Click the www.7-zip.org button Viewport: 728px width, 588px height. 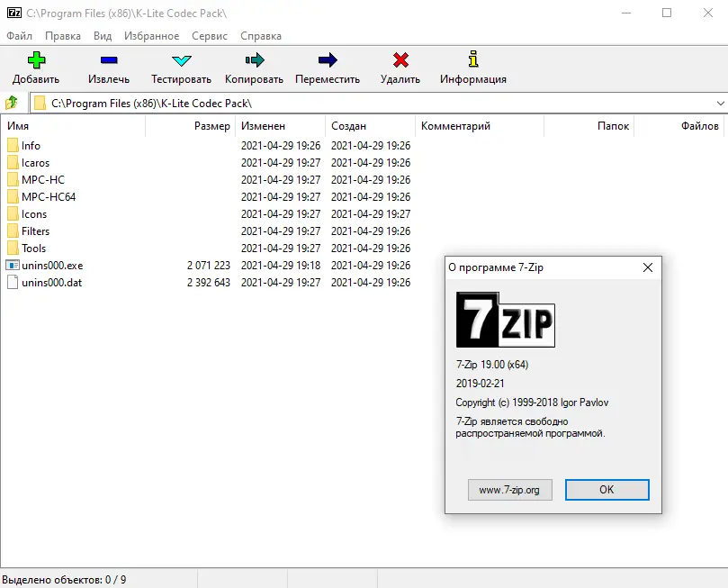pyautogui.click(x=510, y=490)
